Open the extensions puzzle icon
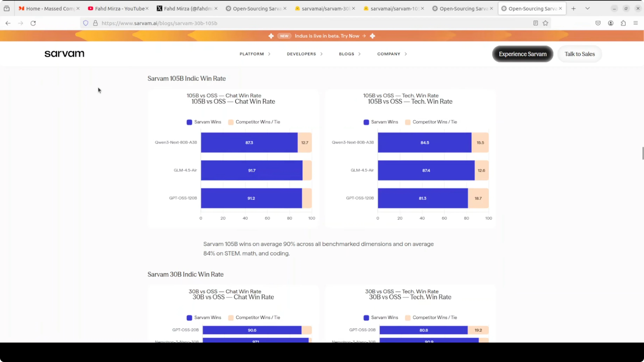 [623, 23]
